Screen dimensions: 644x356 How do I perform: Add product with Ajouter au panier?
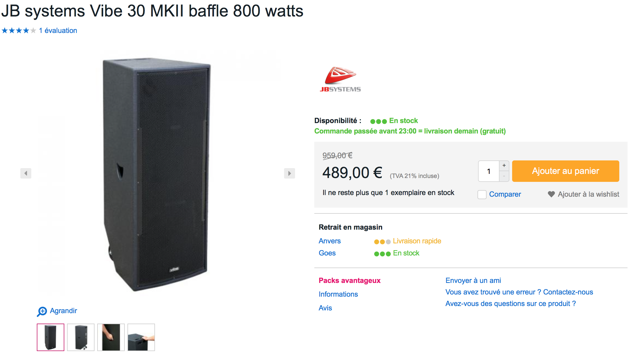pyautogui.click(x=565, y=171)
